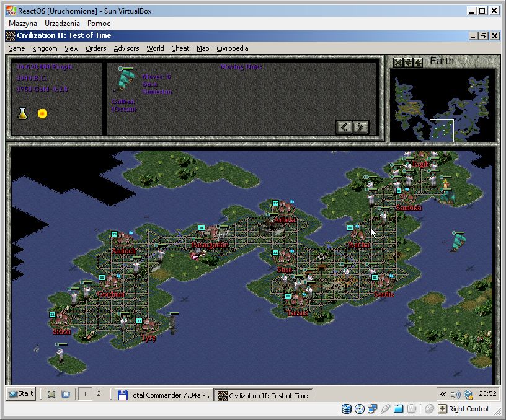Open the Civilopedia menu
506x420 pixels.
coord(232,48)
